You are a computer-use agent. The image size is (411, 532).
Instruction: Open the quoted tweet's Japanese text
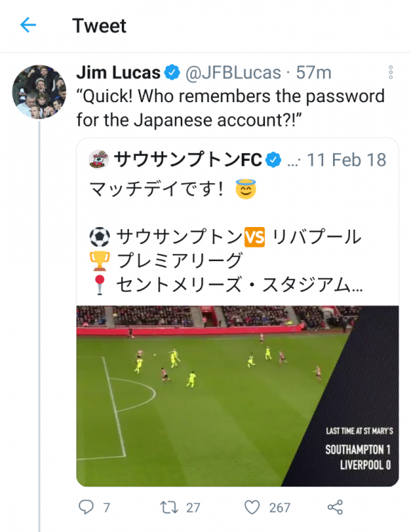point(226,237)
